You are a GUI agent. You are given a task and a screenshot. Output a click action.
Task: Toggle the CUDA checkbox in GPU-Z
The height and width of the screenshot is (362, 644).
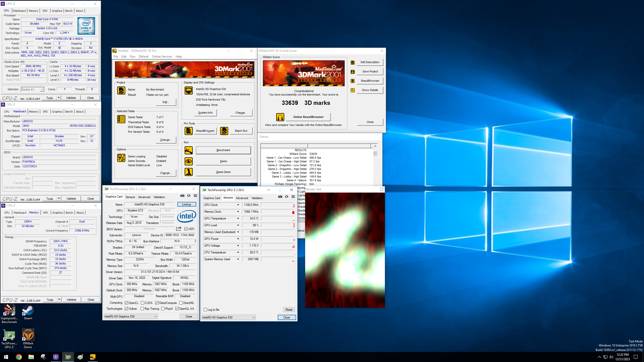coord(142,303)
